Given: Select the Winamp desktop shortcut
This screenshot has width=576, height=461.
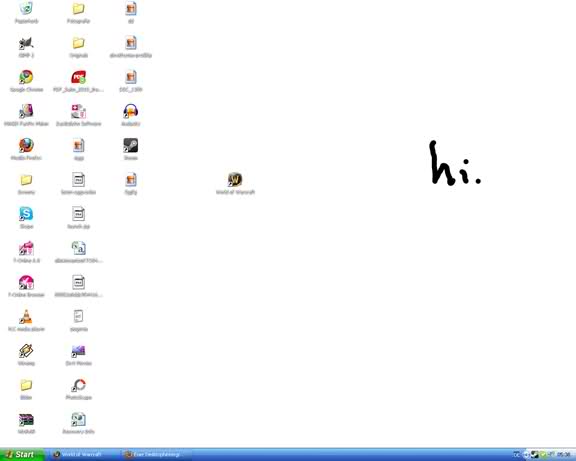Looking at the screenshot, I should point(26,351).
